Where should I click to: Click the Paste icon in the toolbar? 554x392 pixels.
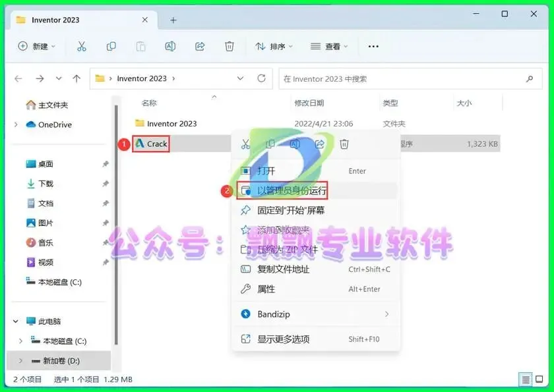click(x=140, y=46)
